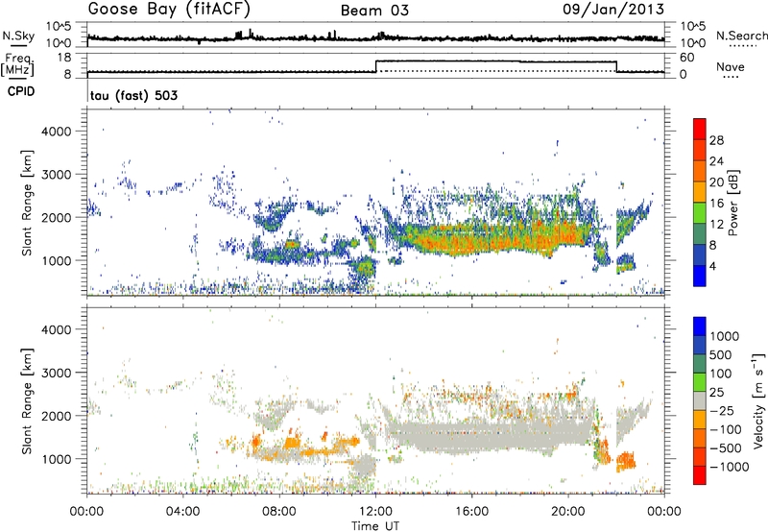This screenshot has height=532, width=768.
Task: Click the "16:00" time axis label
Action: pyautogui.click(x=471, y=512)
